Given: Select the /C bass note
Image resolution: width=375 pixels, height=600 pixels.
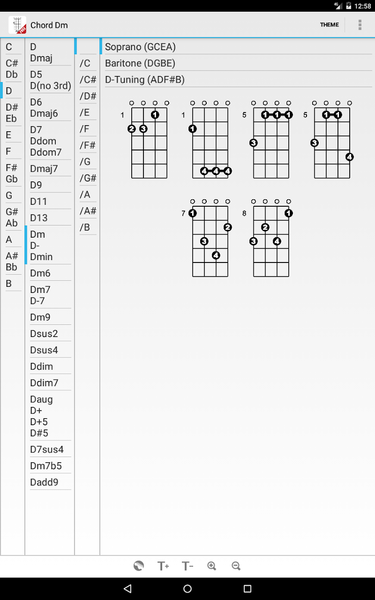Looking at the screenshot, I should coord(88,63).
